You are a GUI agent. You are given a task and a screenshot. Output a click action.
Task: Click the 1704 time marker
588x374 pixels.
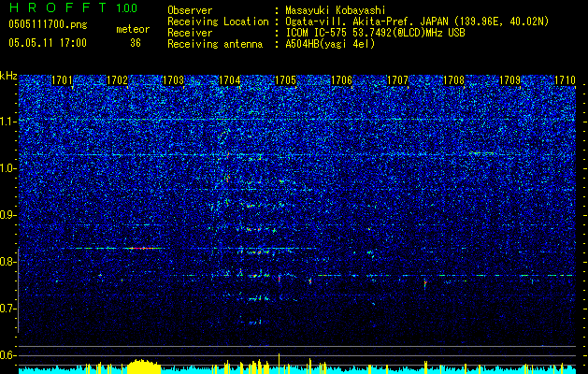(230, 80)
